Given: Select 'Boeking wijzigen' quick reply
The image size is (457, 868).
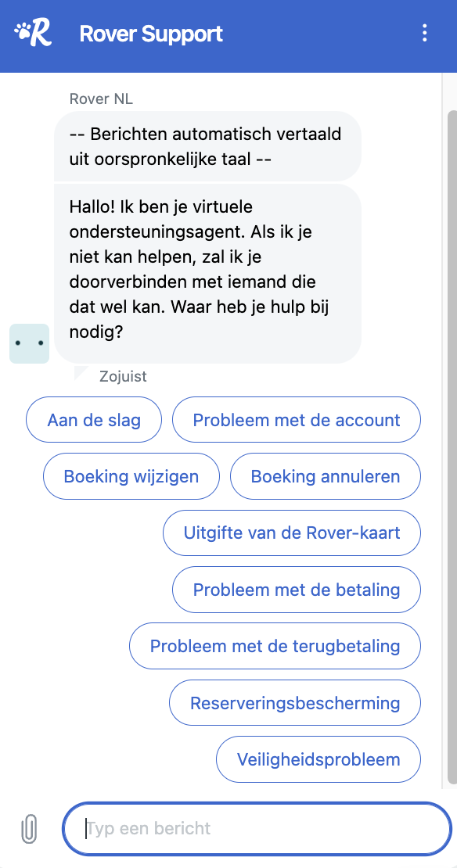Looking at the screenshot, I should click(x=131, y=476).
